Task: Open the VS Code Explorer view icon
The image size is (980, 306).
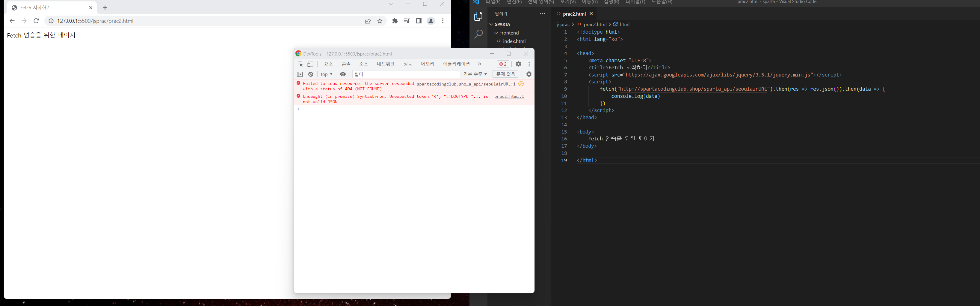Action: coord(478,16)
